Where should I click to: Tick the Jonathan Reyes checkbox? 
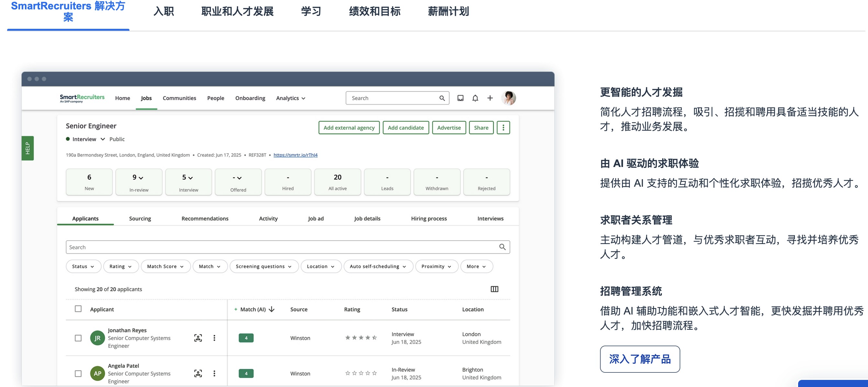(x=78, y=338)
